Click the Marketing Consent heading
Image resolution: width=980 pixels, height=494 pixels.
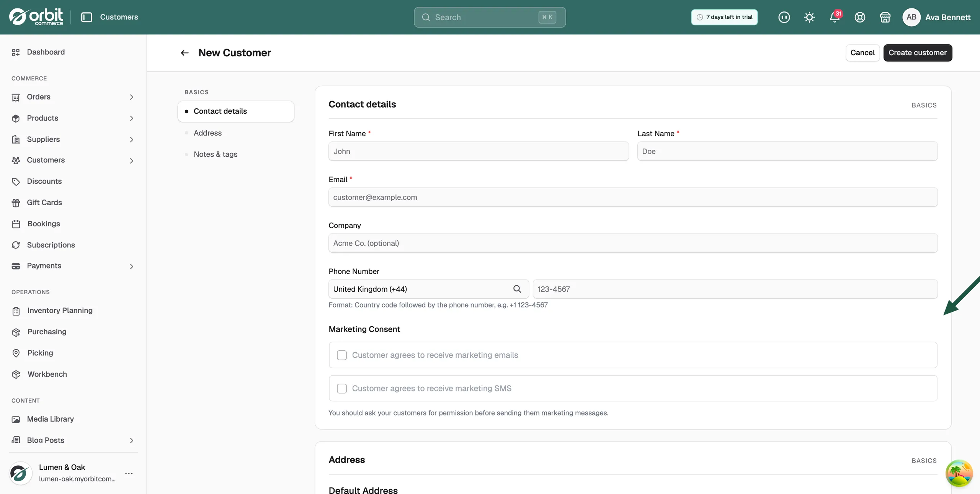[364, 329]
